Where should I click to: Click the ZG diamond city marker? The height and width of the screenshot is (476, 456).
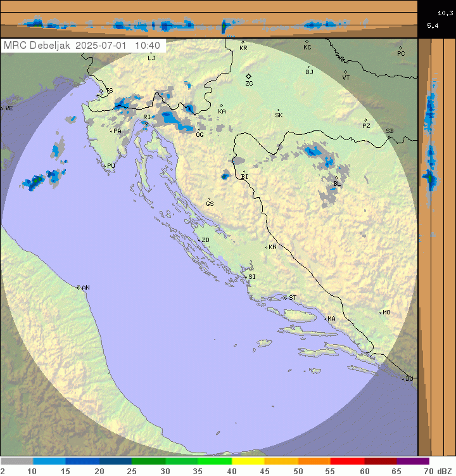(x=248, y=76)
